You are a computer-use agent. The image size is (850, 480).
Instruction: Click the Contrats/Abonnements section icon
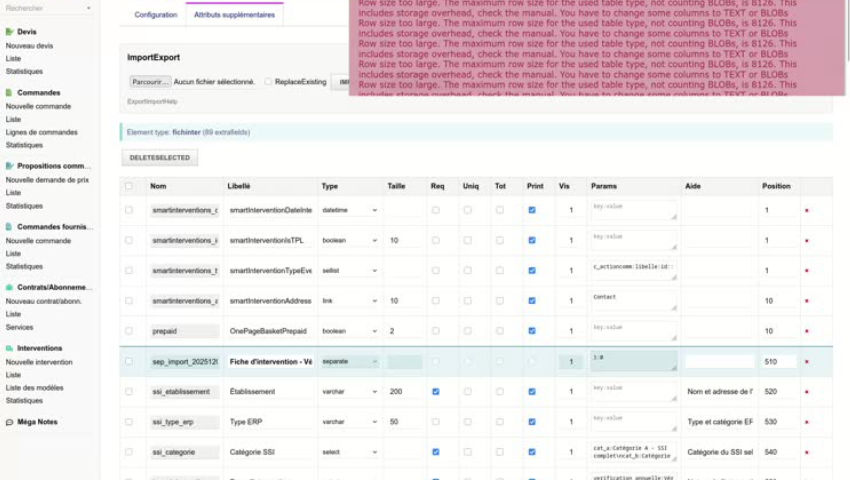(10, 287)
